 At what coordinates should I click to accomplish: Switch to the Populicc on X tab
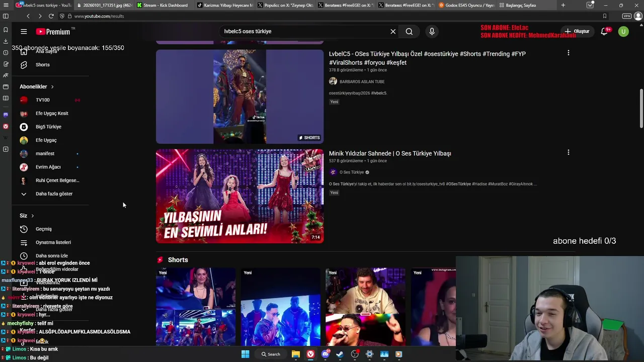pyautogui.click(x=285, y=5)
